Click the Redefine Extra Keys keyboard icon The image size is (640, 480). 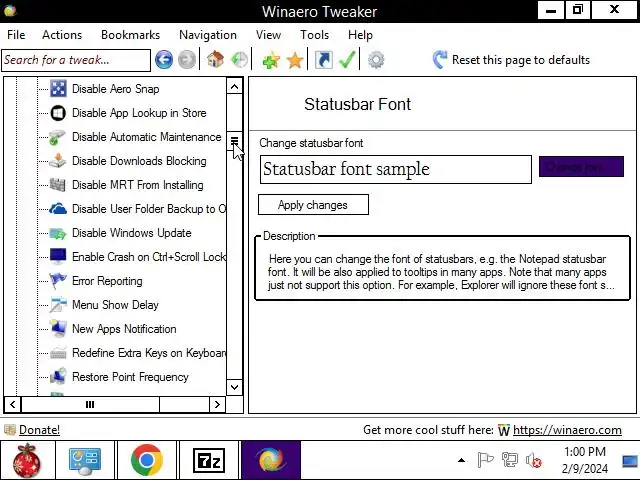pos(58,353)
